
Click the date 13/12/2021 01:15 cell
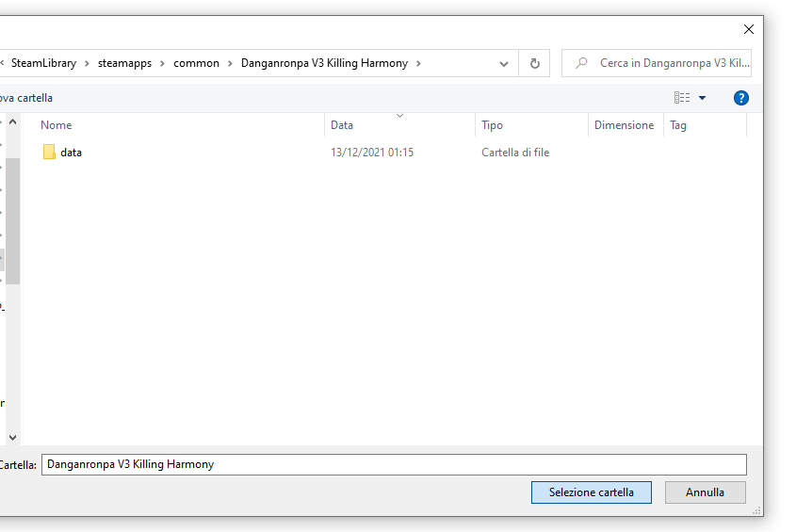point(372,153)
